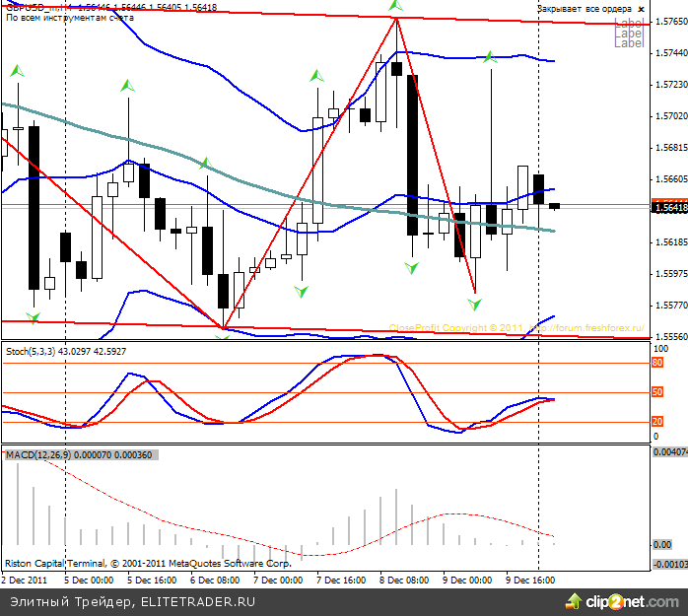Click the Stochastic 80 level label
Screen dimensions: 688x616
(656, 363)
